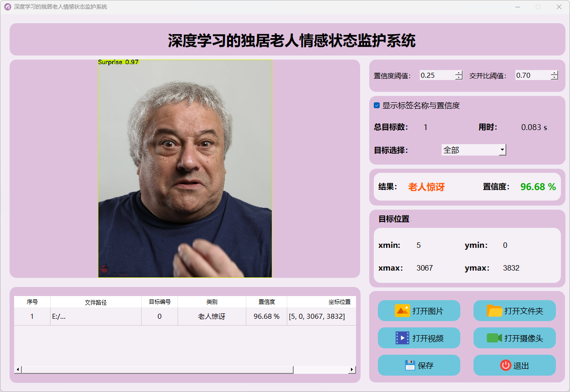570x392 pixels.
Task: Click the floppy disk save icon
Action: pyautogui.click(x=410, y=365)
